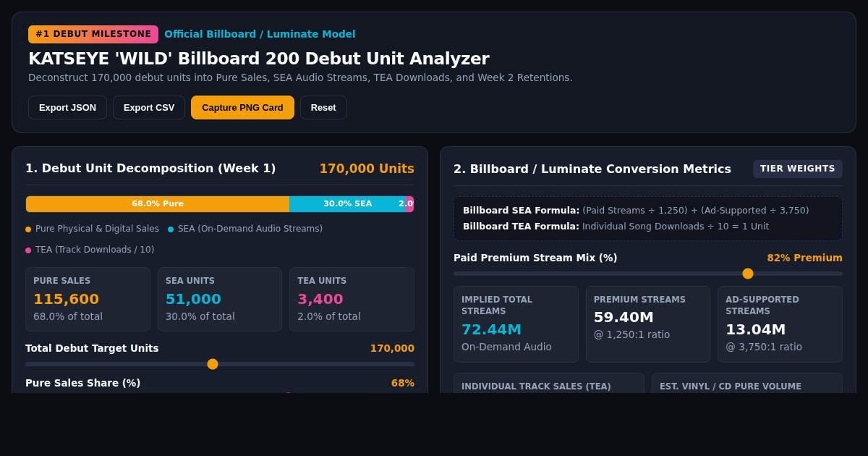Select the Implied Total Streams 72.44M card
This screenshot has height=456, width=868.
pos(516,324)
